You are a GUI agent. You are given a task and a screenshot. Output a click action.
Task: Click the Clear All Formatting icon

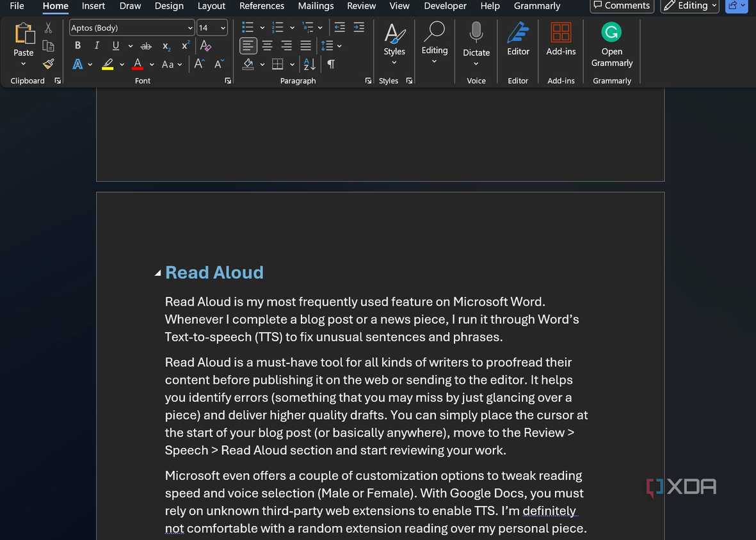click(x=205, y=46)
